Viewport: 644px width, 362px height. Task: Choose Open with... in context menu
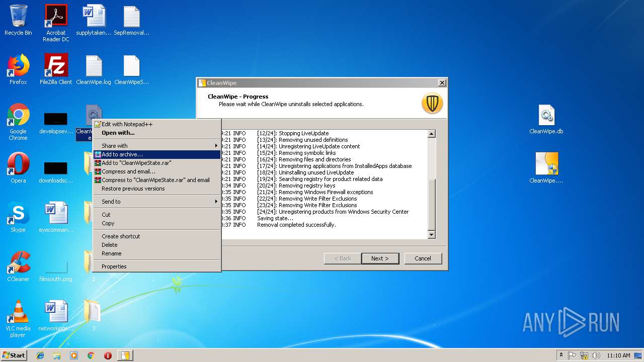pyautogui.click(x=157, y=133)
